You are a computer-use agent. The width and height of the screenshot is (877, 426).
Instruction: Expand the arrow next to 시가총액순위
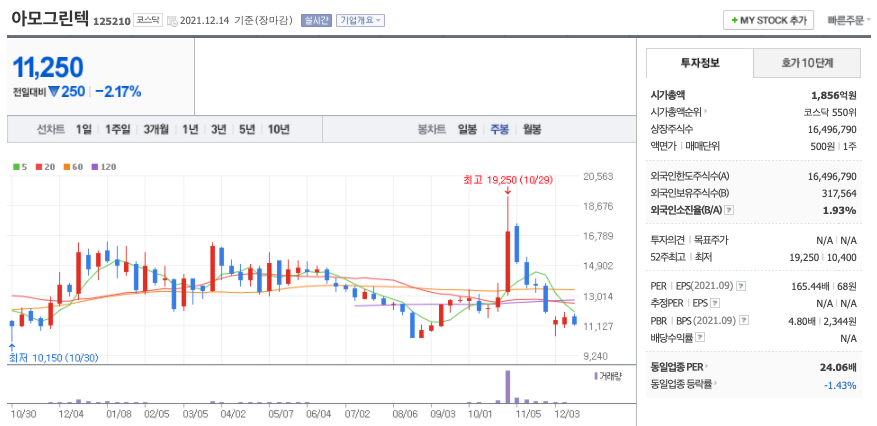point(705,111)
